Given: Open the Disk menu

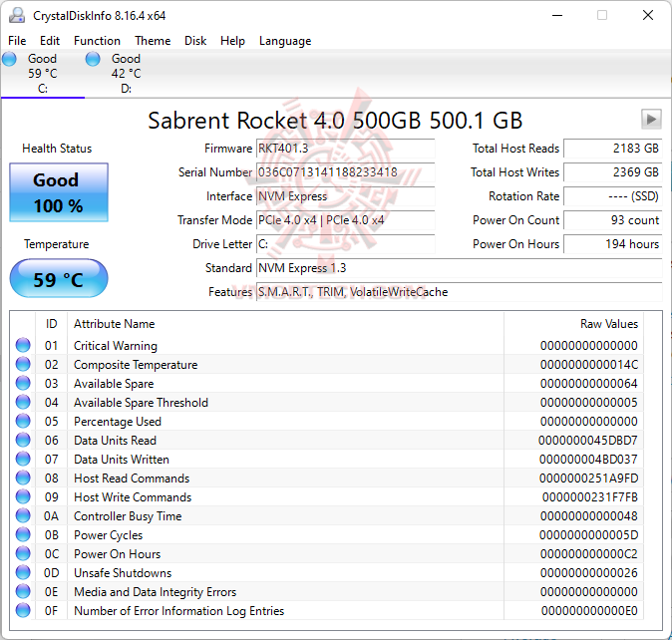Looking at the screenshot, I should click(195, 41).
